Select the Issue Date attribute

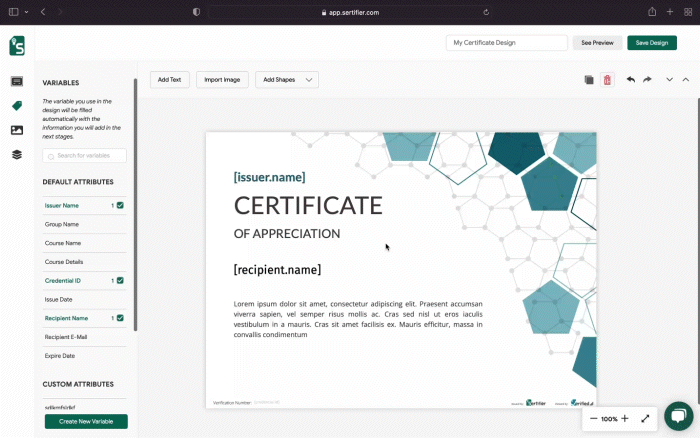84,299
